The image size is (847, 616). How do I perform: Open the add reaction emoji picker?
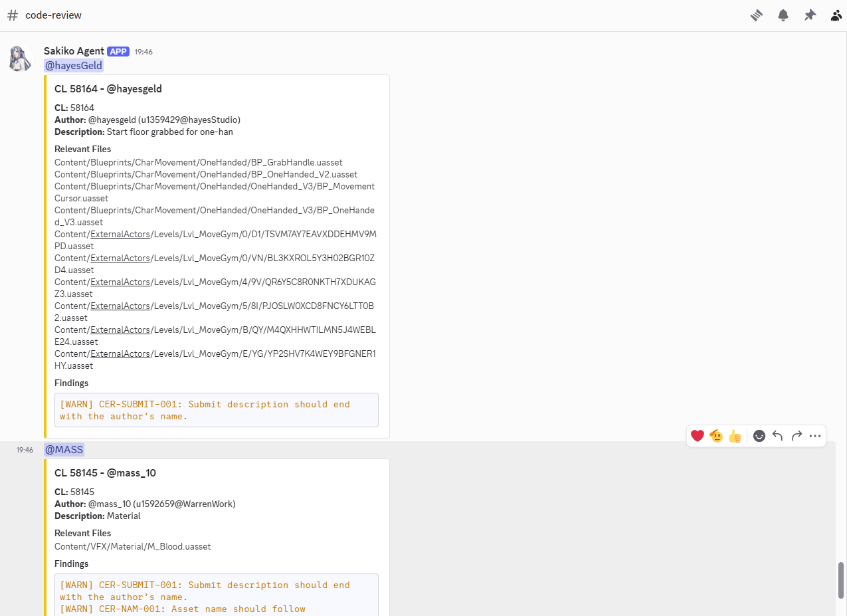(759, 436)
